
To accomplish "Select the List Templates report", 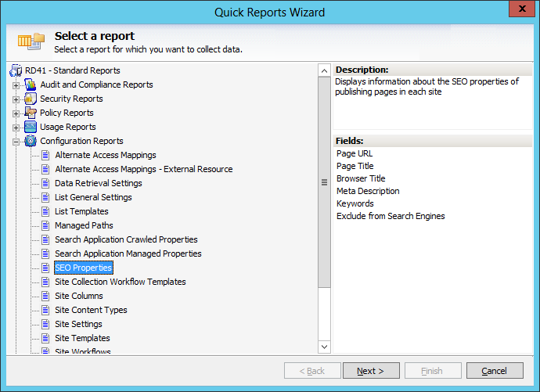I will coord(81,211).
